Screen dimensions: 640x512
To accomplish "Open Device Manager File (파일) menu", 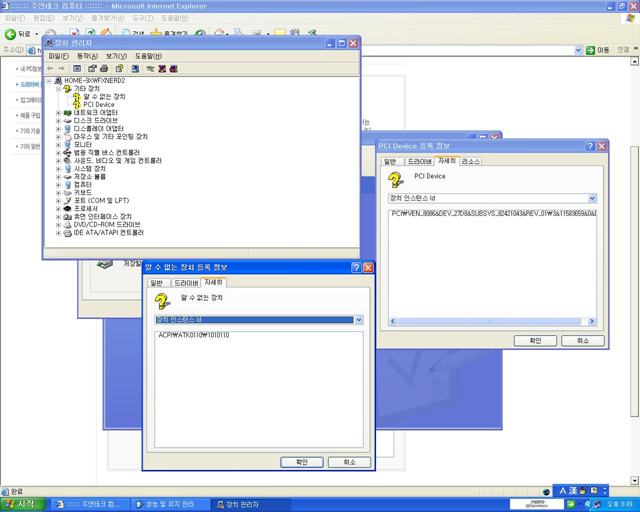I will click(58, 56).
